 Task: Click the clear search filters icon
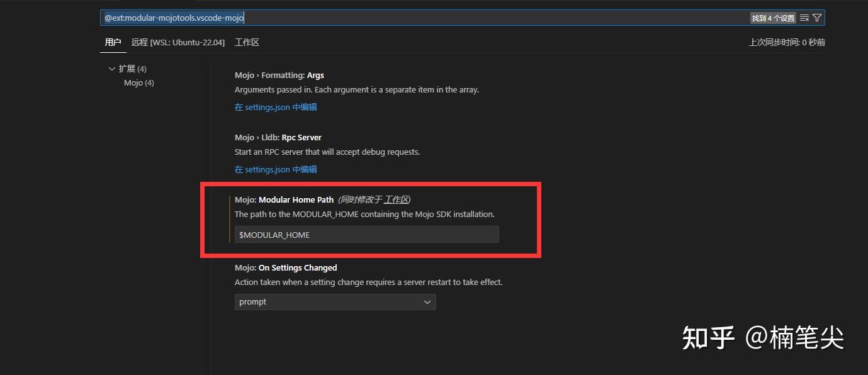(x=804, y=18)
